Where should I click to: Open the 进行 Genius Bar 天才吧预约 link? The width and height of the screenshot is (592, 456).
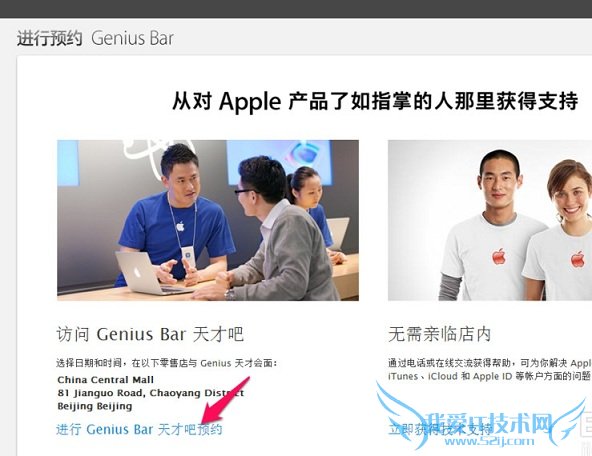coord(139,430)
